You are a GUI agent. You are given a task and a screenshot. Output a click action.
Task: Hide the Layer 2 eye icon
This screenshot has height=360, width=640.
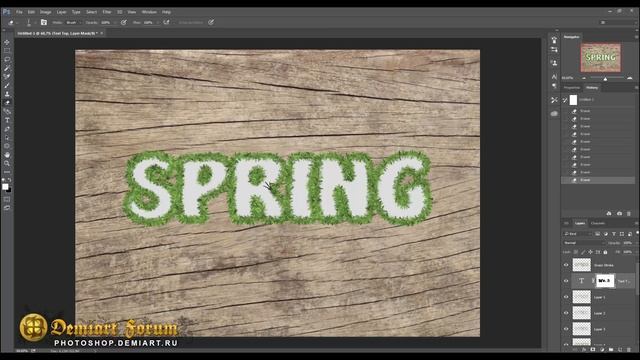[x=566, y=313]
